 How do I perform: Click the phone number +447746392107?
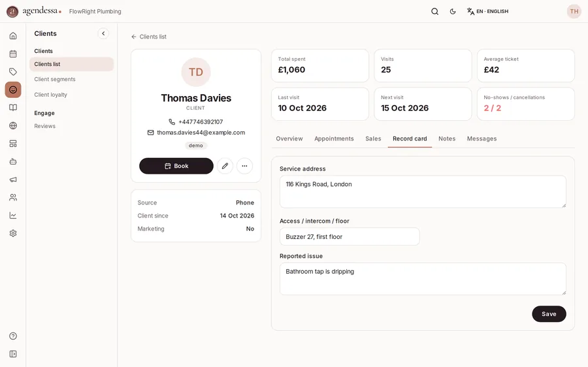point(201,122)
